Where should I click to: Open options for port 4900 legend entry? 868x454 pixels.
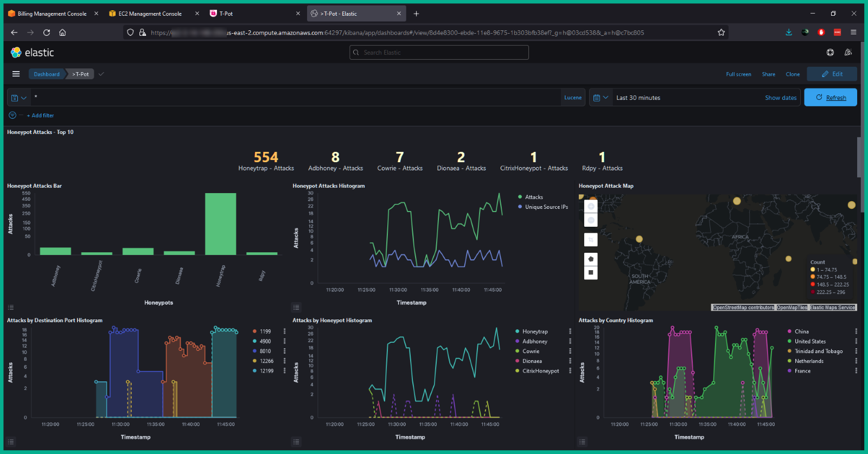click(284, 341)
